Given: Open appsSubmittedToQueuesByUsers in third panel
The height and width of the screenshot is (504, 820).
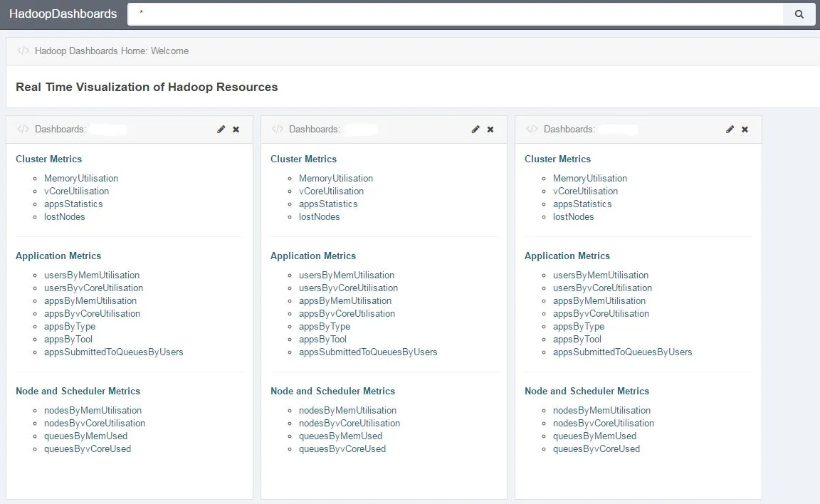Looking at the screenshot, I should (622, 352).
